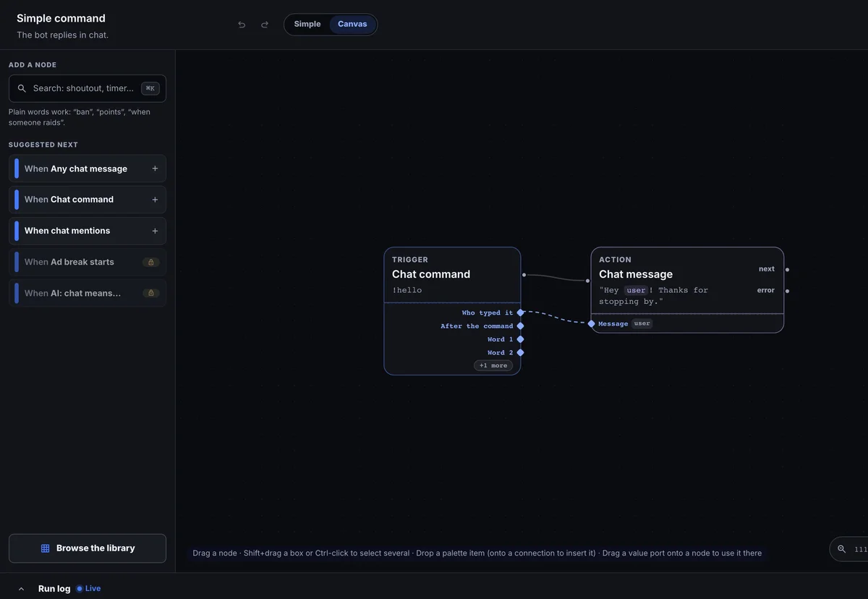Expand the Run log panel chevron
This screenshot has width=868, height=599.
(21, 589)
